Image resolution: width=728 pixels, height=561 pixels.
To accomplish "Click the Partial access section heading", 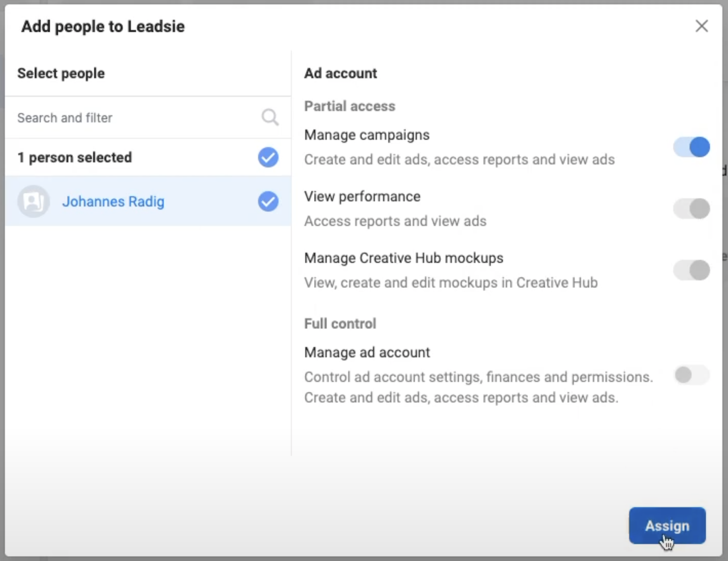I will pos(349,106).
